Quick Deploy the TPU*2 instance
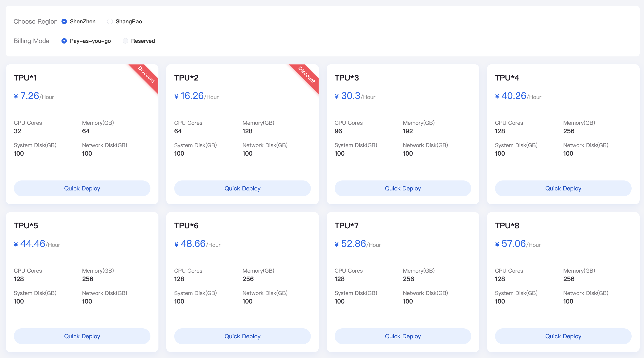Viewport: 644px width, 358px height. (x=242, y=188)
